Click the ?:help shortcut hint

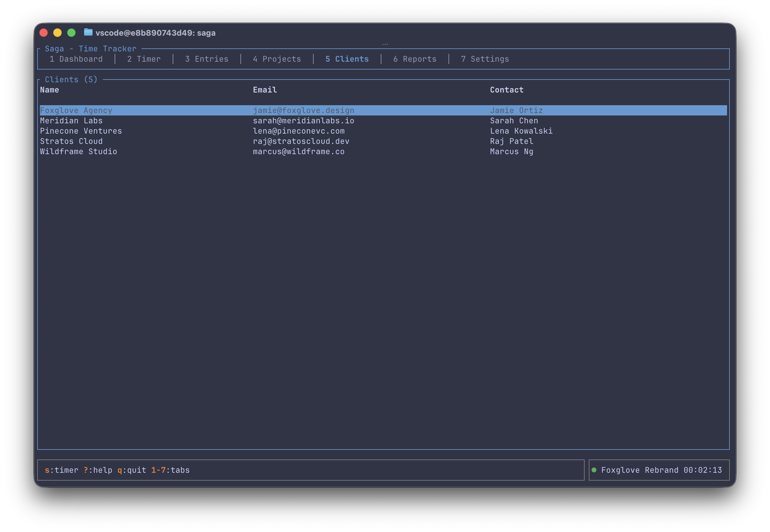(98, 470)
